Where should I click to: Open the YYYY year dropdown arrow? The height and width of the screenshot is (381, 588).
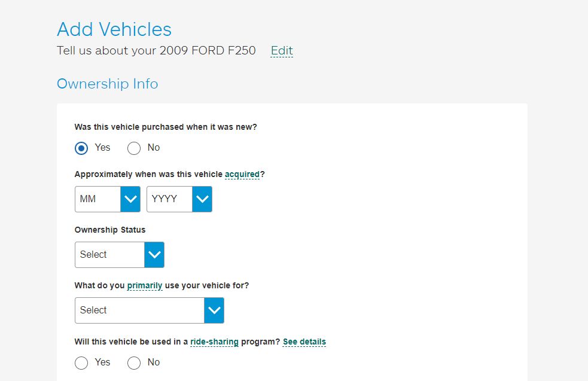[202, 199]
